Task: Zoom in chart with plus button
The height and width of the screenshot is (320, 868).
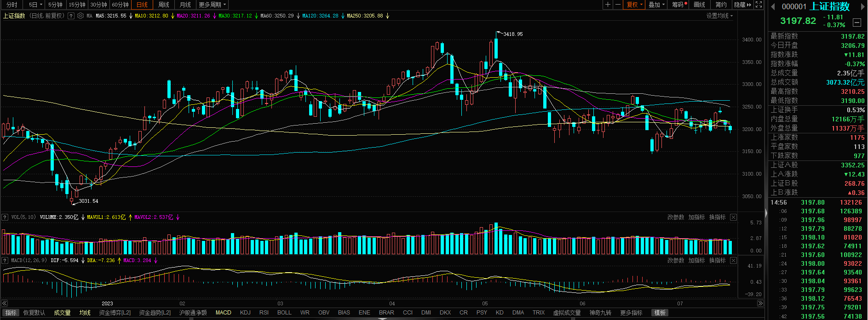Action: click(x=608, y=5)
